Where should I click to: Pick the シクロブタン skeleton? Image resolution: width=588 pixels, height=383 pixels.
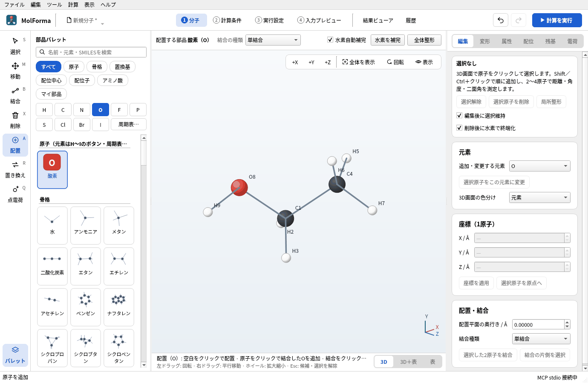point(86,348)
